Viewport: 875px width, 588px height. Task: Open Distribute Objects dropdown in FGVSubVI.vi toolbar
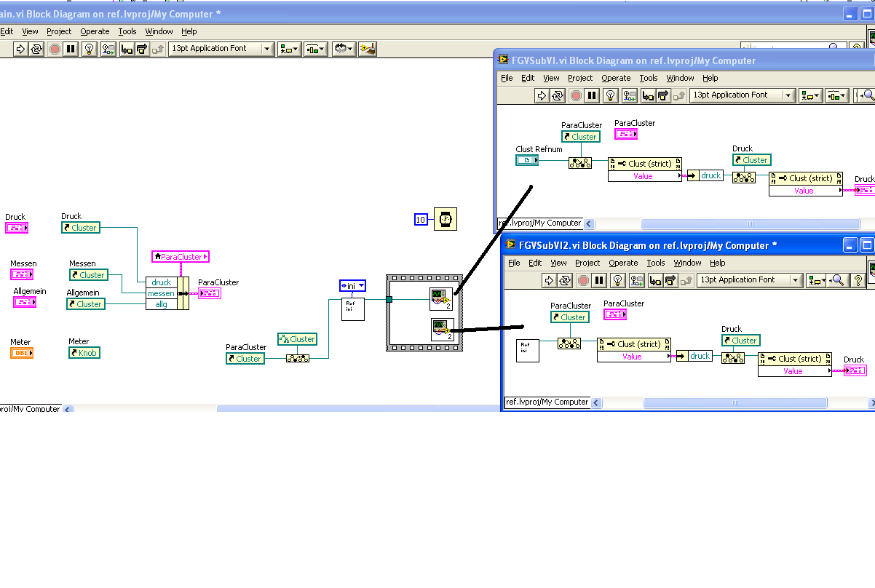[837, 95]
